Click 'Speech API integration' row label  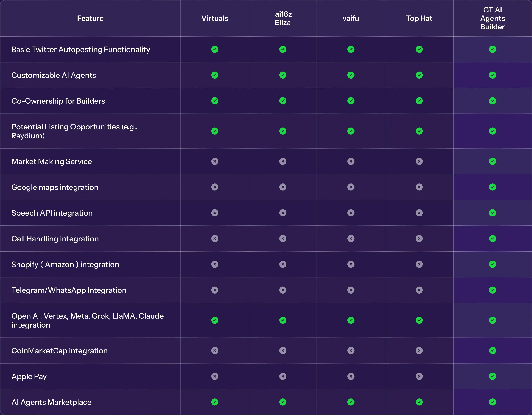pos(52,213)
